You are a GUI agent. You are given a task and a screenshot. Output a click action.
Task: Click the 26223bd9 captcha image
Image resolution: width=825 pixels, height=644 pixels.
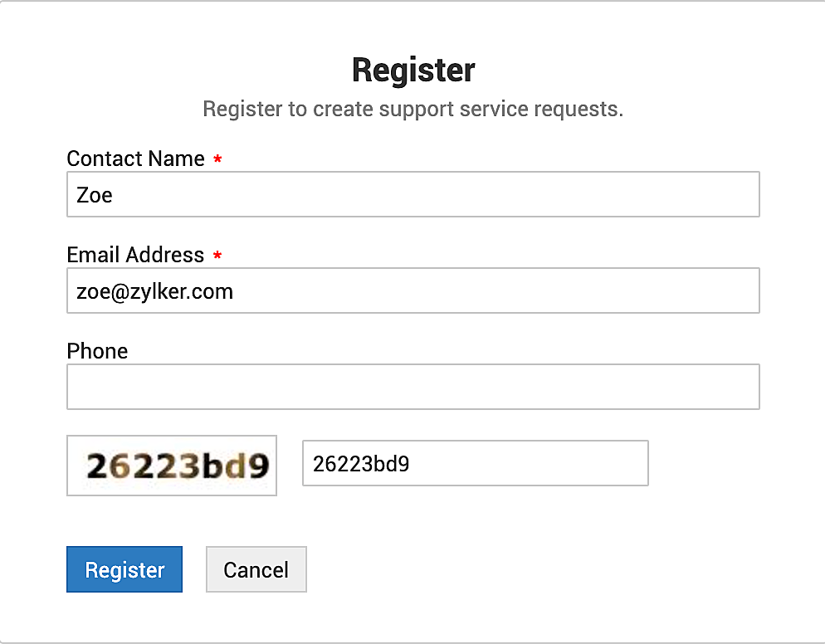coord(172,466)
